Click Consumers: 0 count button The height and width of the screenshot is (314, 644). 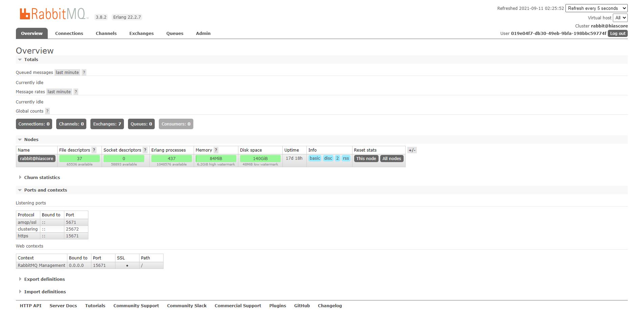coord(176,124)
